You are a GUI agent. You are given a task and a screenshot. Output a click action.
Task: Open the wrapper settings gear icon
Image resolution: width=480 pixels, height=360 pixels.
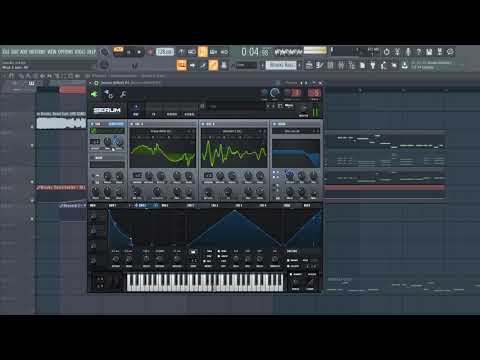point(108,94)
